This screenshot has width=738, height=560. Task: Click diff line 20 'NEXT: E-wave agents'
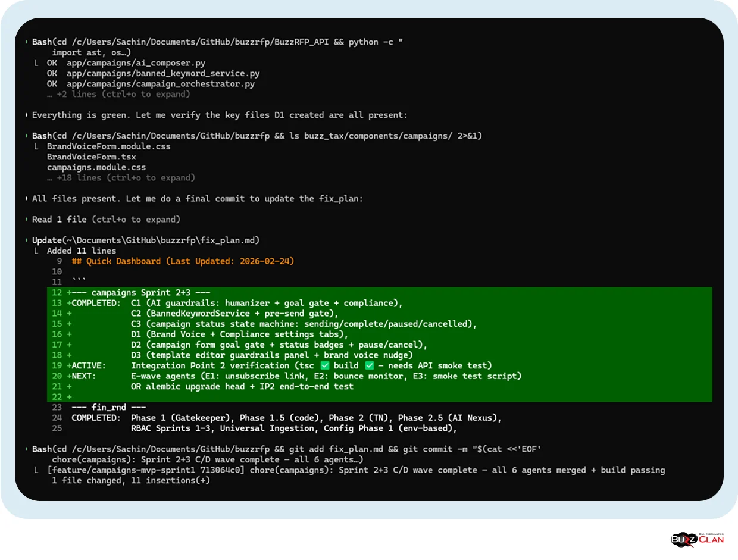coord(379,376)
